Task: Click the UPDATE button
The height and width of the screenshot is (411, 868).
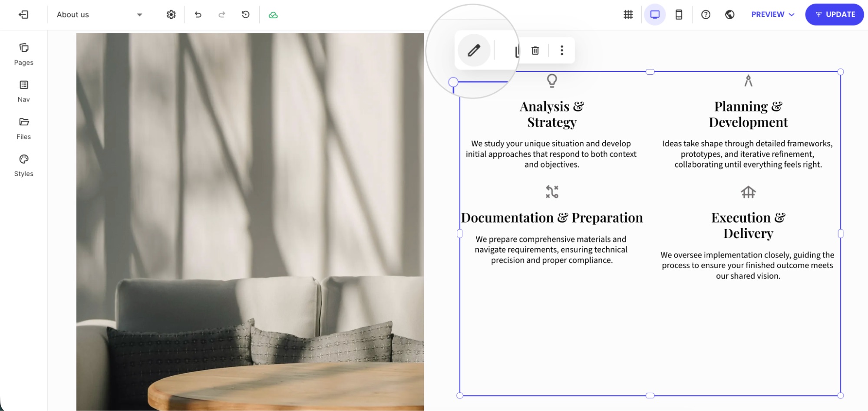Action: (835, 14)
